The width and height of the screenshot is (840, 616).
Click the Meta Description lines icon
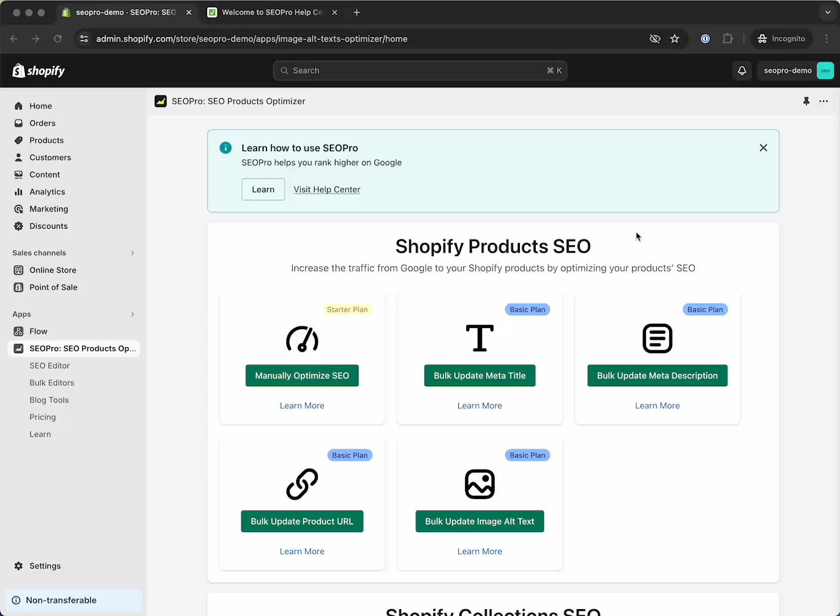tap(657, 338)
